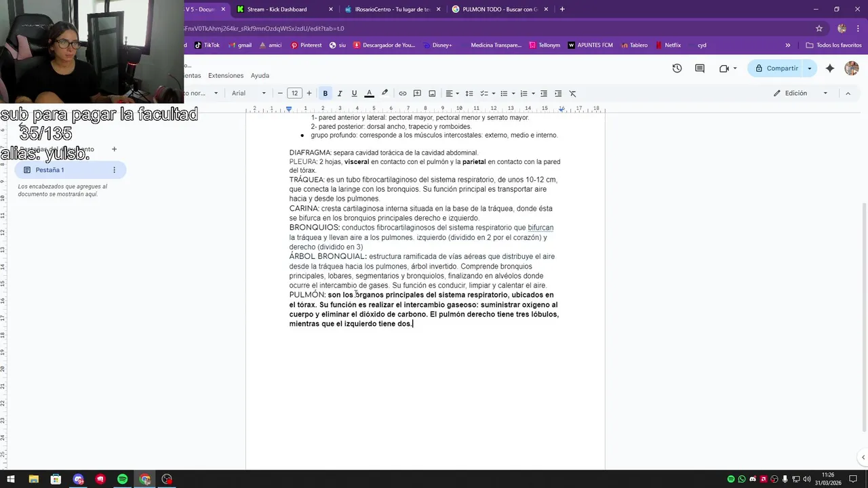This screenshot has width=868, height=488.
Task: Toggle underline formatting
Action: (x=354, y=94)
